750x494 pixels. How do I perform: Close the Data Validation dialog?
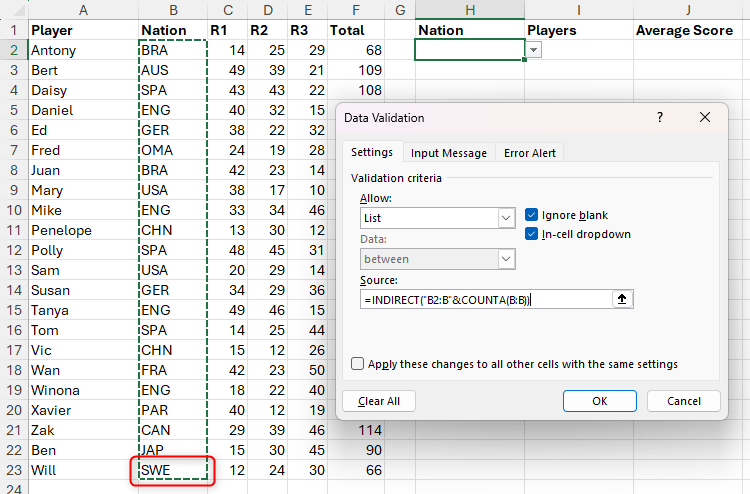coord(705,117)
